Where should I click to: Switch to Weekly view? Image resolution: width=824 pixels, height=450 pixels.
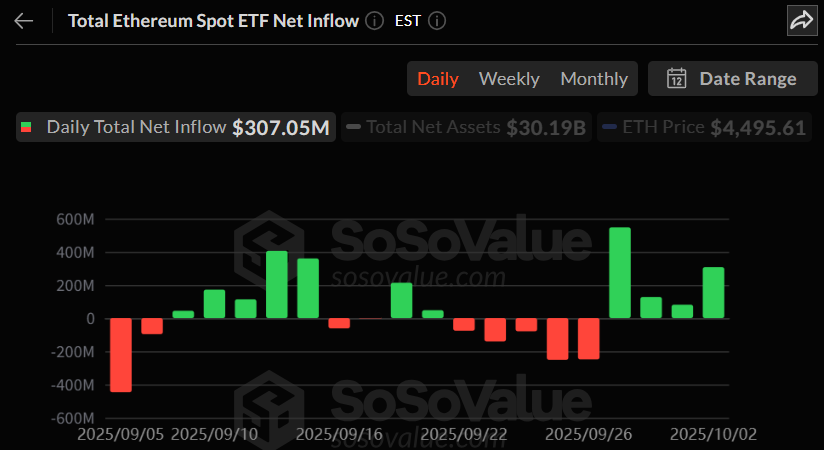click(x=509, y=79)
